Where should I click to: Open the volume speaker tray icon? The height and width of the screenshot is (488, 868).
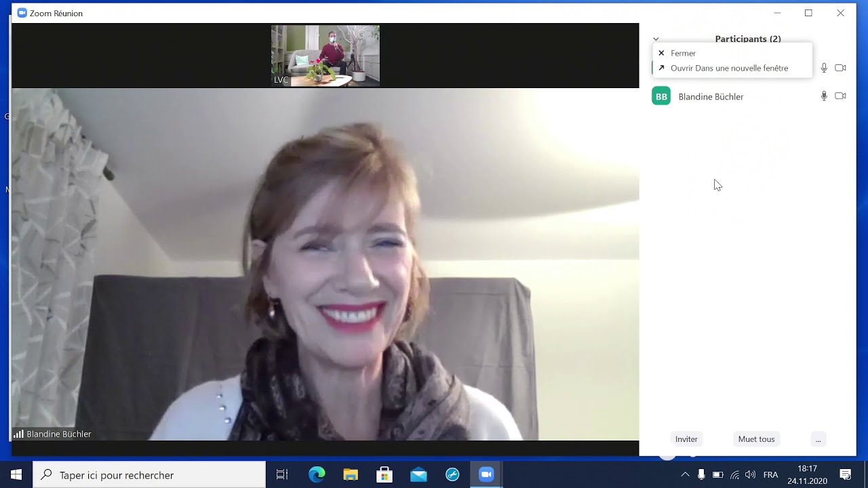tap(750, 474)
